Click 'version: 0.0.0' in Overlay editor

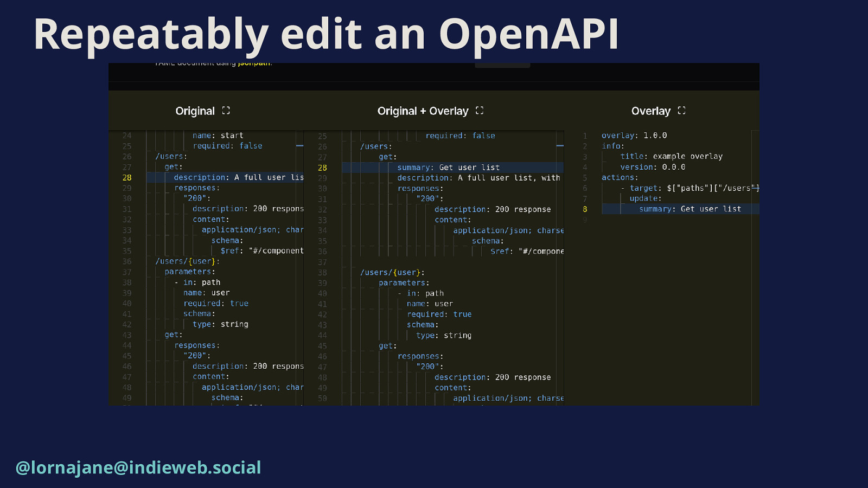tap(653, 167)
